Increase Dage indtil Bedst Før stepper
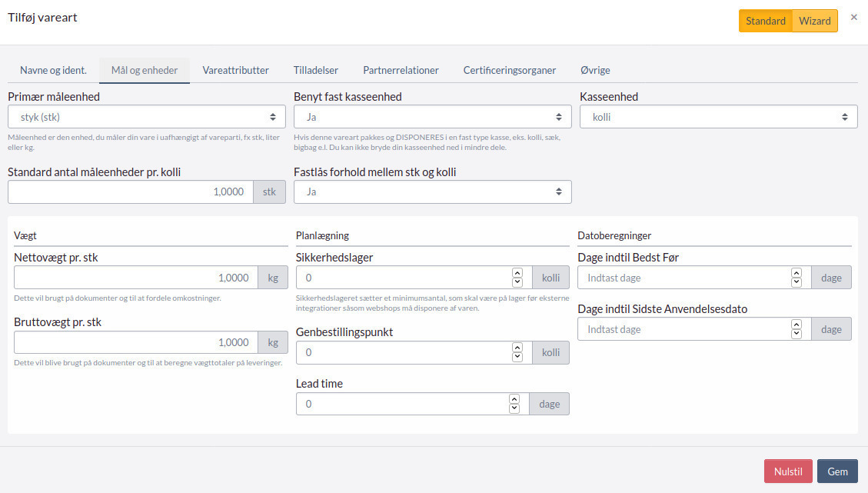 pyautogui.click(x=796, y=273)
